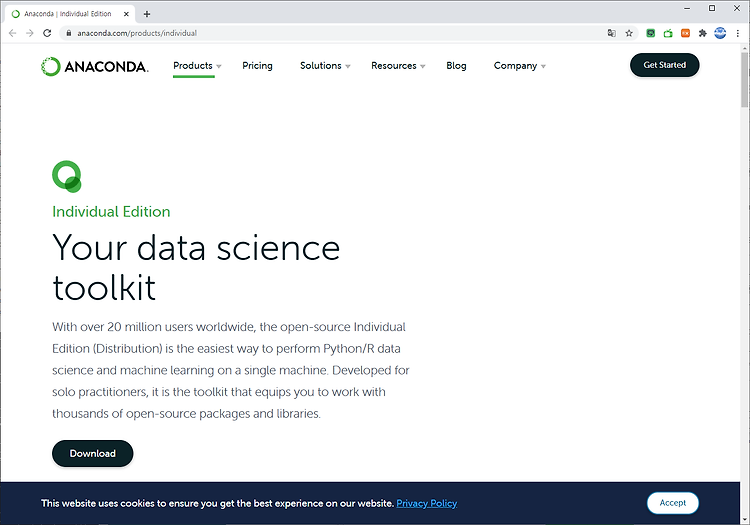Click the address bar URL field

pyautogui.click(x=335, y=33)
